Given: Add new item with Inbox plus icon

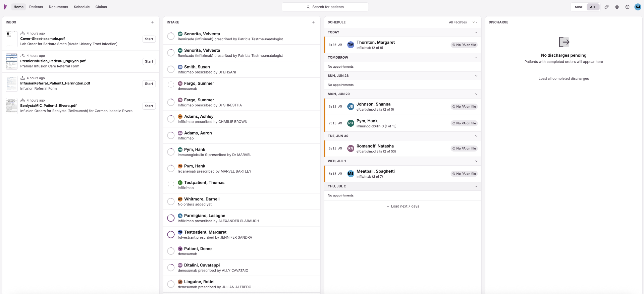Looking at the screenshot, I should tap(152, 22).
